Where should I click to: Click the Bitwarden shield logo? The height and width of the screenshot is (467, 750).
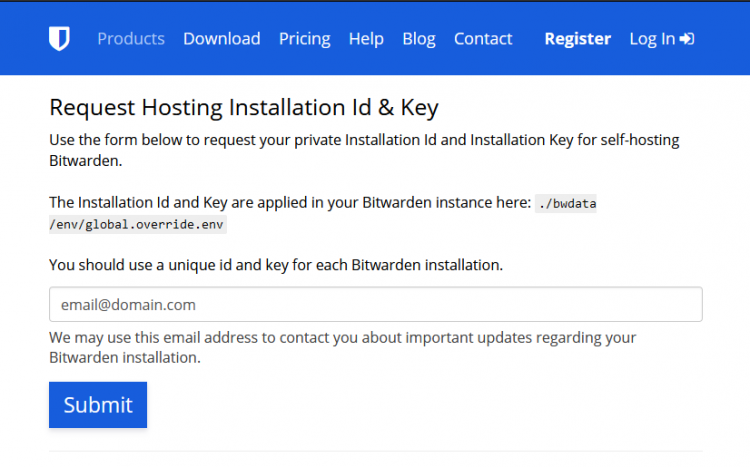(59, 38)
